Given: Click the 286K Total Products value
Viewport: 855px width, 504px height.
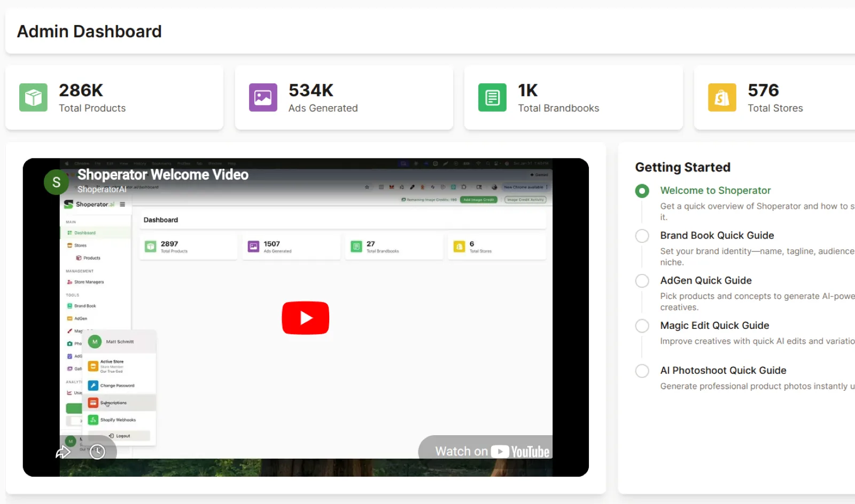Looking at the screenshot, I should (x=81, y=90).
